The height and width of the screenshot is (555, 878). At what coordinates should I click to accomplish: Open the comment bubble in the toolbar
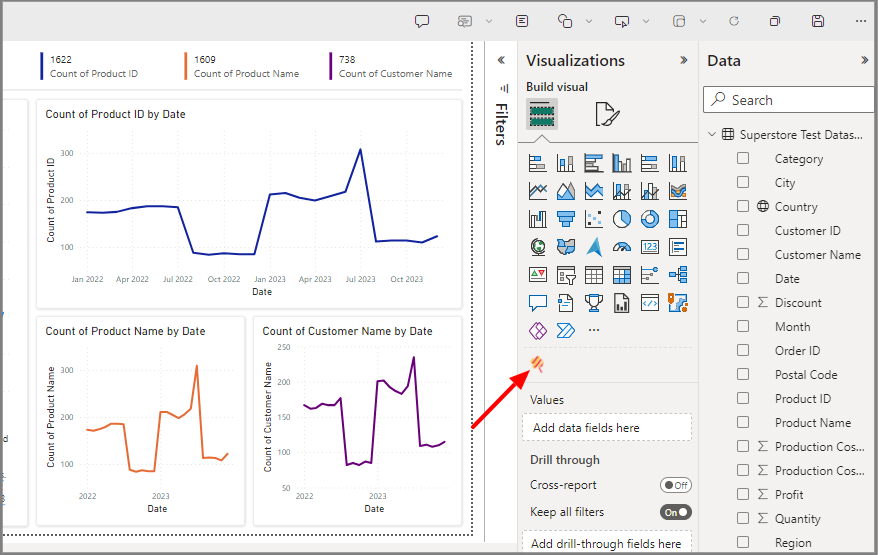pyautogui.click(x=422, y=21)
